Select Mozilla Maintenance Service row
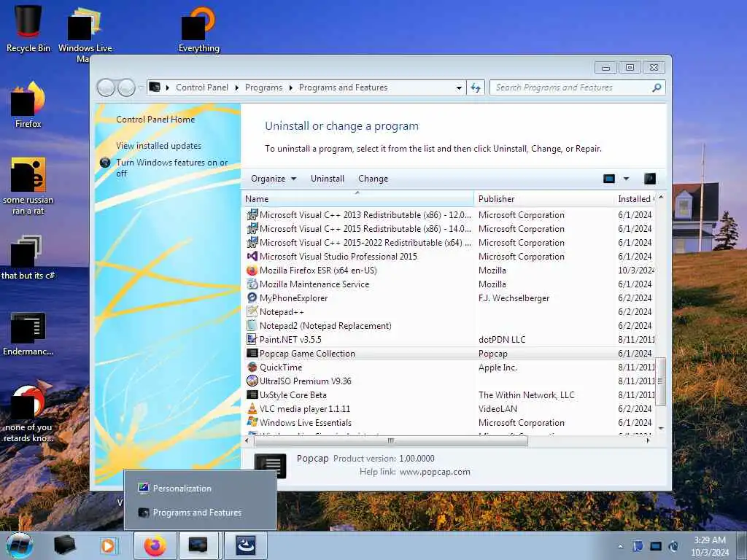The image size is (747, 560). point(449,284)
